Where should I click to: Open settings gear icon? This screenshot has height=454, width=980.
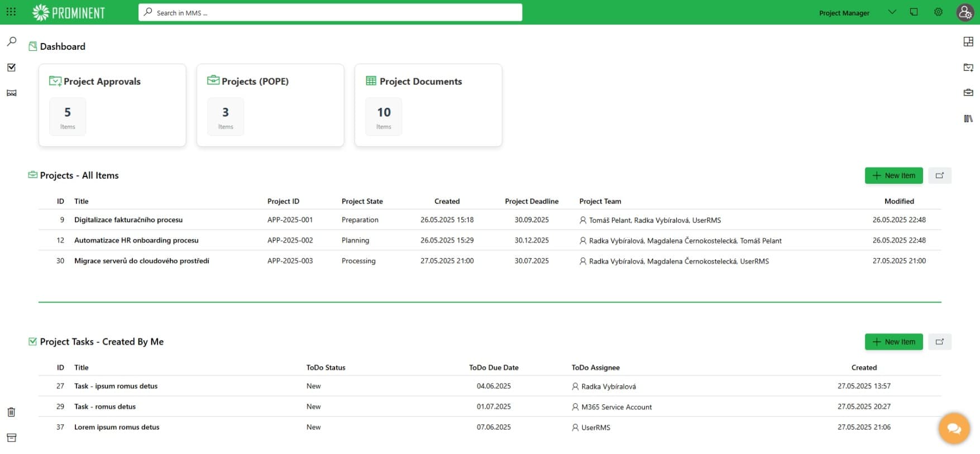[x=938, y=12]
